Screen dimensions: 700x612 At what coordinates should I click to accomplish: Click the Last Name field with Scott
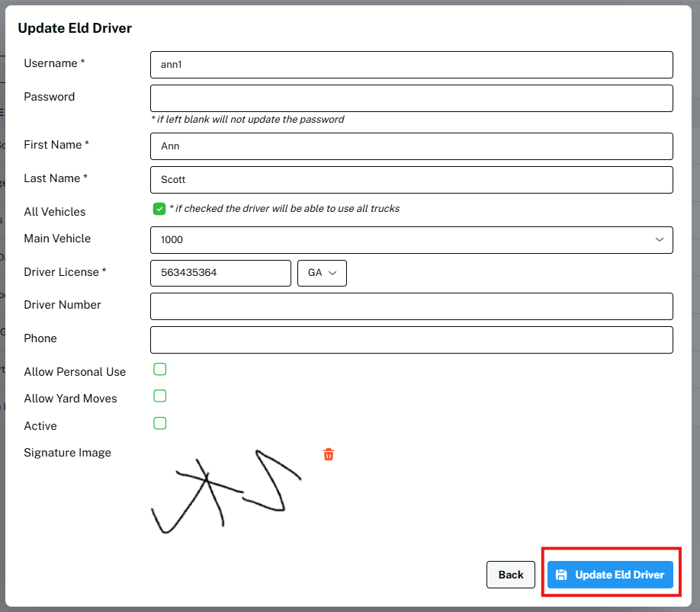click(411, 180)
